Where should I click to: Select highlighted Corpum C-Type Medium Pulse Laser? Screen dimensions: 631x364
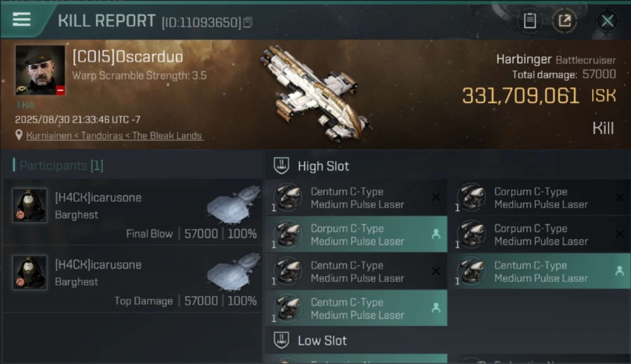pyautogui.click(x=356, y=235)
